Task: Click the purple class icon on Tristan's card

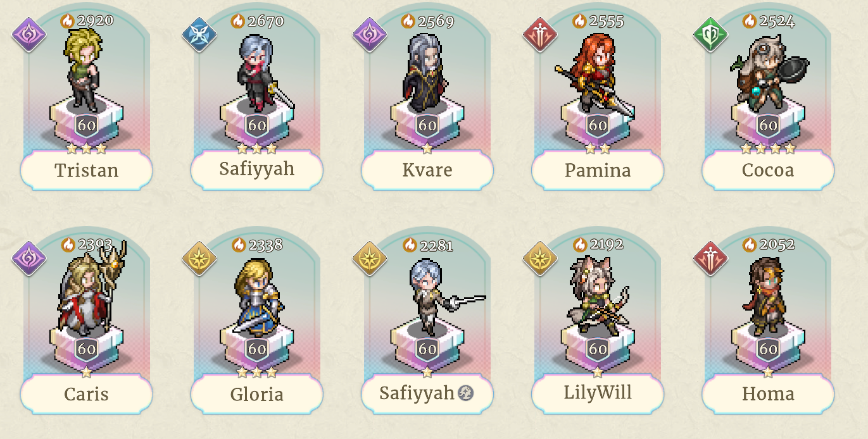Action: pyautogui.click(x=29, y=34)
